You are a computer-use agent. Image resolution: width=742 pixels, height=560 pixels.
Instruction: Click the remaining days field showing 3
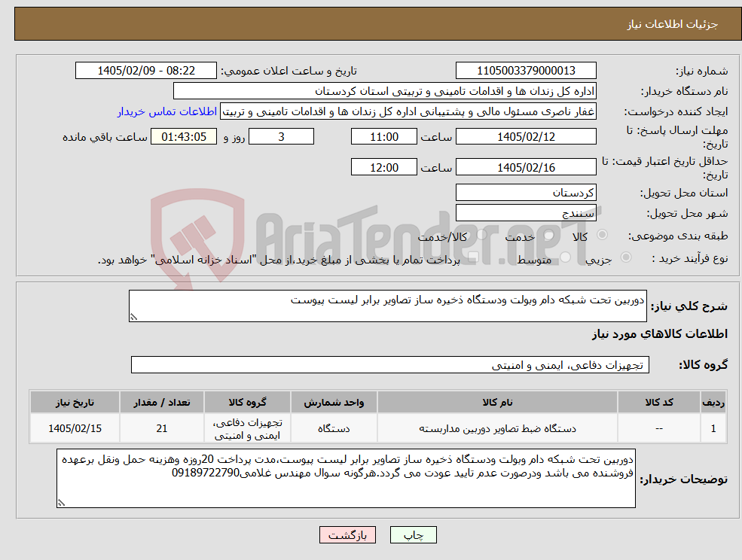click(281, 137)
